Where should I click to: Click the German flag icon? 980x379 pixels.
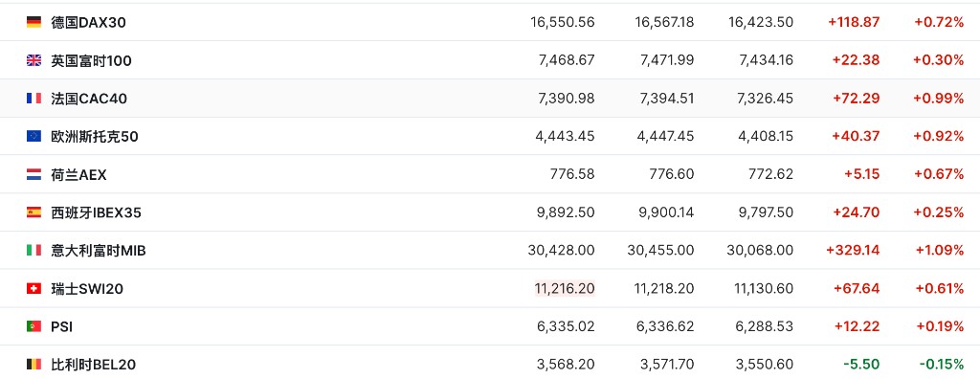click(x=33, y=23)
